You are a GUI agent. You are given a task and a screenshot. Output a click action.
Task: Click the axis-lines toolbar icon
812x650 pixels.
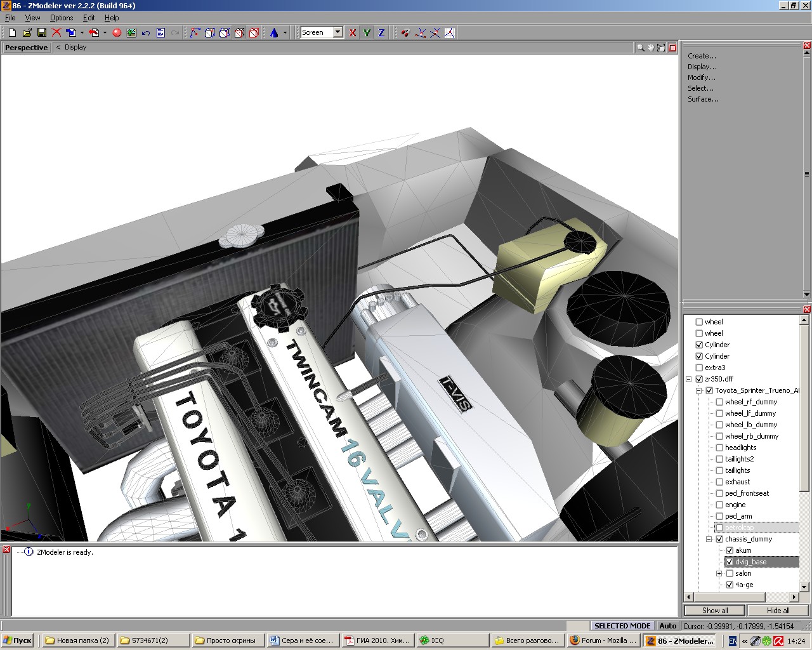[420, 32]
